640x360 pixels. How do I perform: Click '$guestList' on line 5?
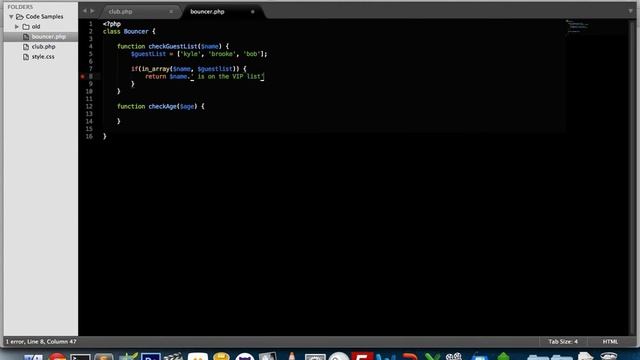click(149, 54)
